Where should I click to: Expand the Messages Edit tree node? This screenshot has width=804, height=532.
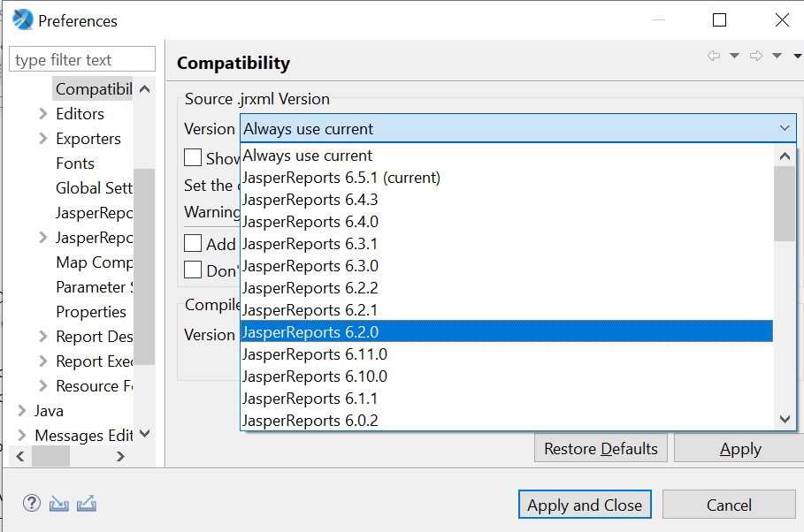tap(21, 435)
